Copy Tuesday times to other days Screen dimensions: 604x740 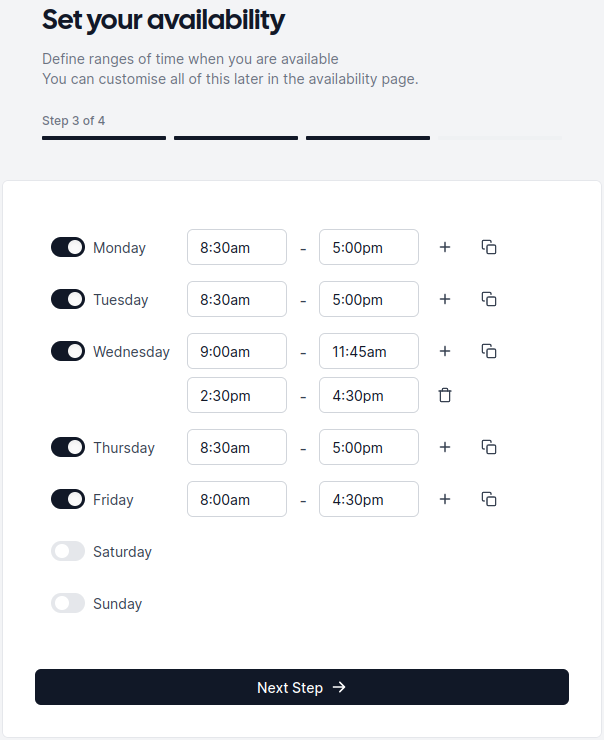pos(489,299)
